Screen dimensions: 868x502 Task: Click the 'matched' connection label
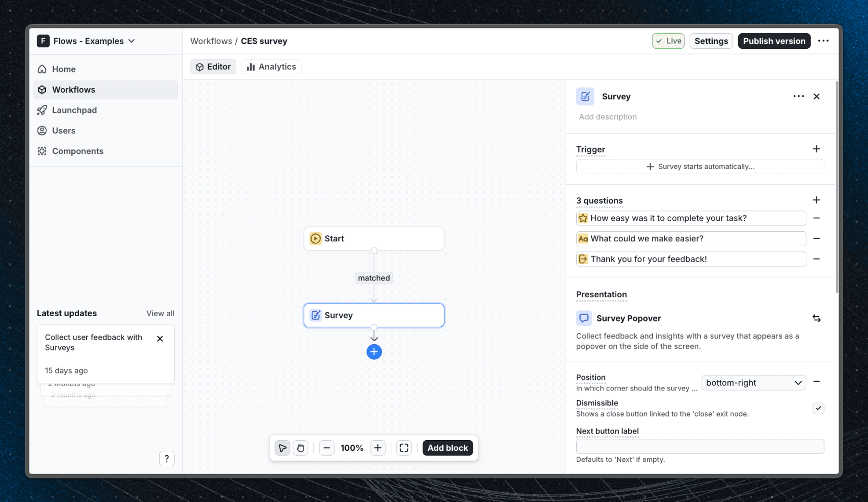point(374,278)
